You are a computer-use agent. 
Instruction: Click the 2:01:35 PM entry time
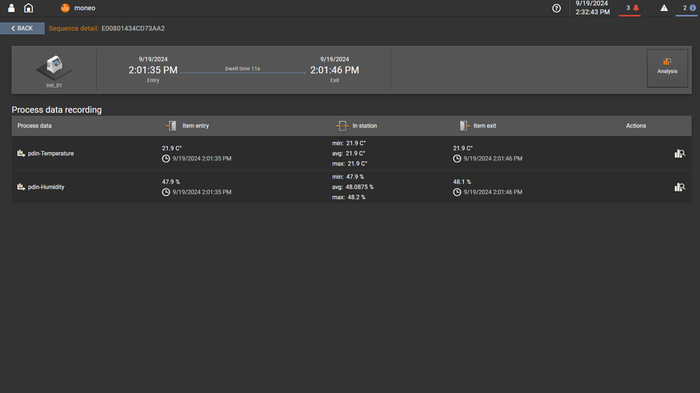coord(153,70)
